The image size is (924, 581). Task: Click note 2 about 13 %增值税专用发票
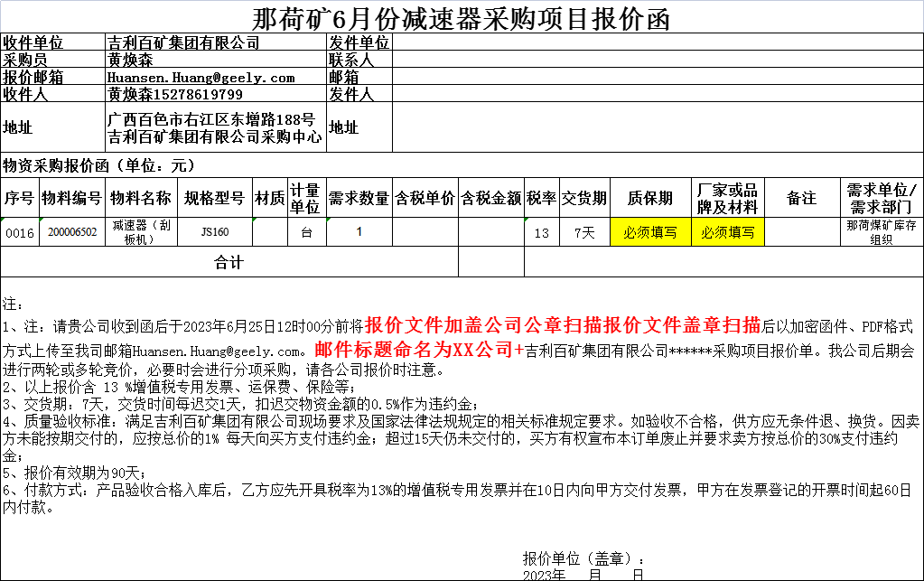(179, 387)
